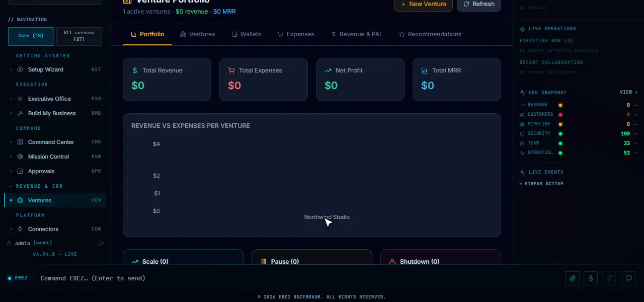
Task: Switch navigation to All screens (87)
Action: click(79, 36)
